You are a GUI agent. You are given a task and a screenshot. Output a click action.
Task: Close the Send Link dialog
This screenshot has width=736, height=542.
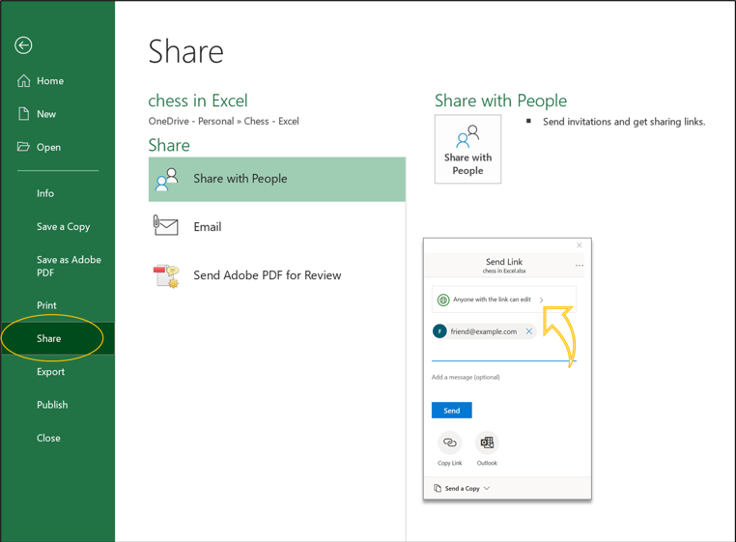pos(579,245)
